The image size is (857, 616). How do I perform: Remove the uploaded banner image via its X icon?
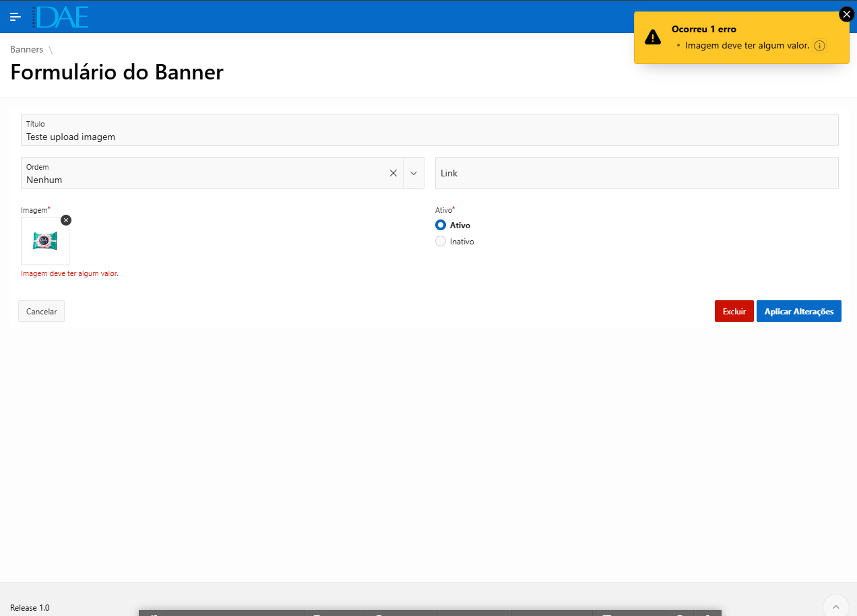[65, 219]
